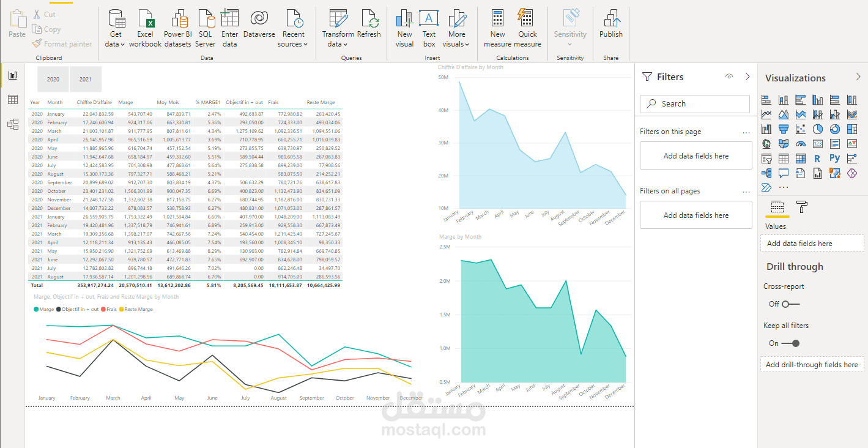The height and width of the screenshot is (448, 868).
Task: Add the decomposition tree visual
Action: coord(766,173)
